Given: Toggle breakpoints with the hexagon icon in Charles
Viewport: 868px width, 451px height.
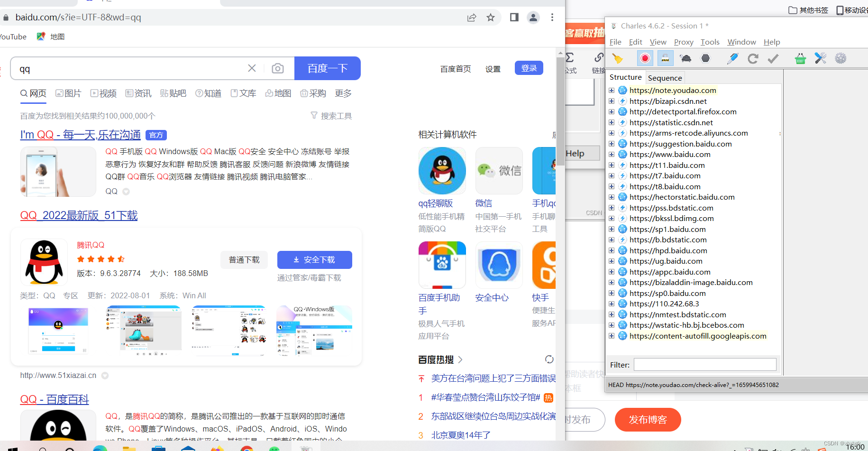Looking at the screenshot, I should (706, 58).
